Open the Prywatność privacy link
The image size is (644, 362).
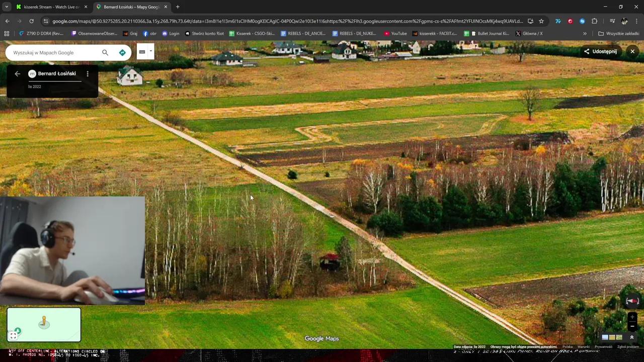pos(604,347)
